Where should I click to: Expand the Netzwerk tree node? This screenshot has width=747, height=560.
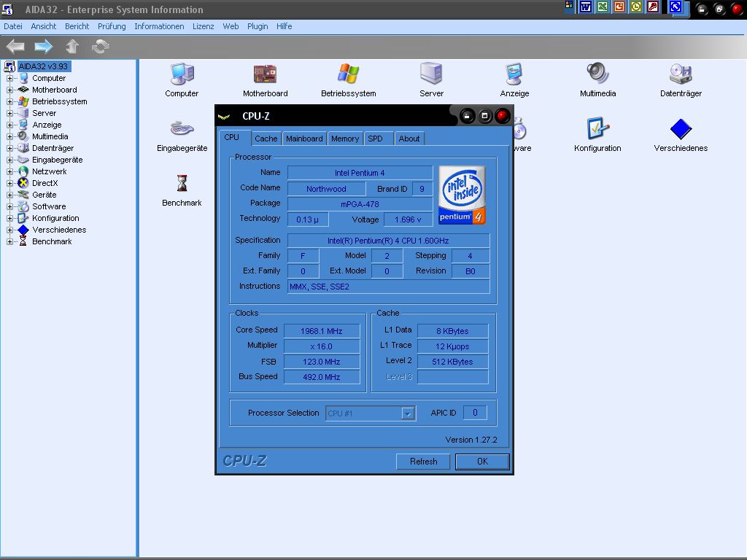9,171
